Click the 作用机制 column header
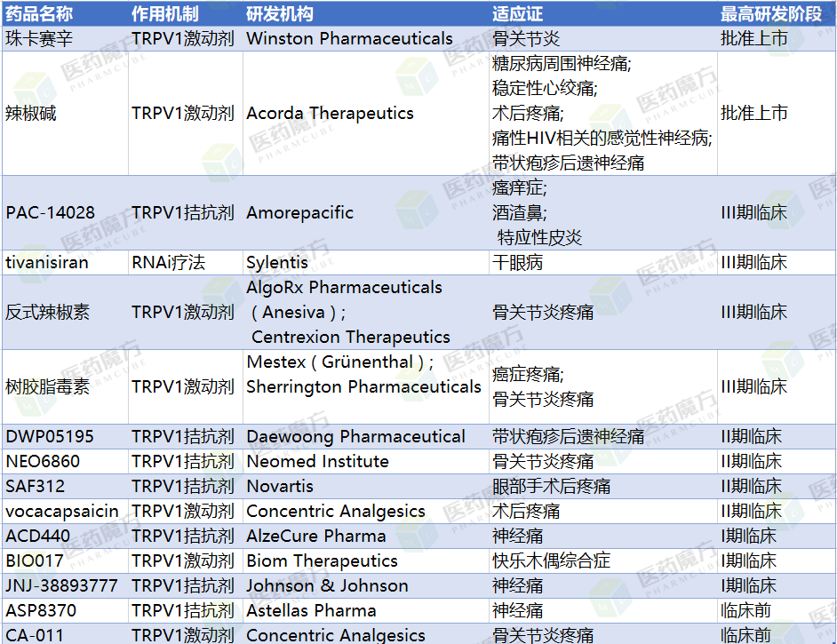Image resolution: width=837 pixels, height=644 pixels. (x=165, y=14)
